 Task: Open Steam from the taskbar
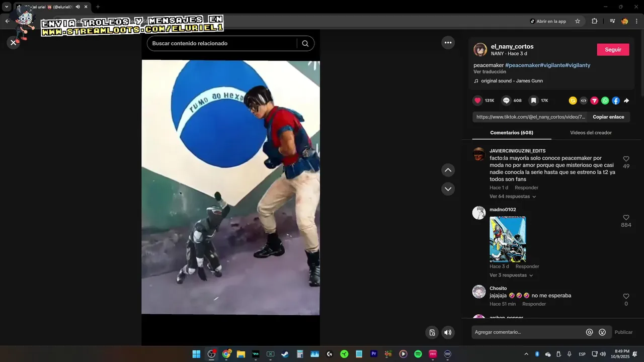285,354
